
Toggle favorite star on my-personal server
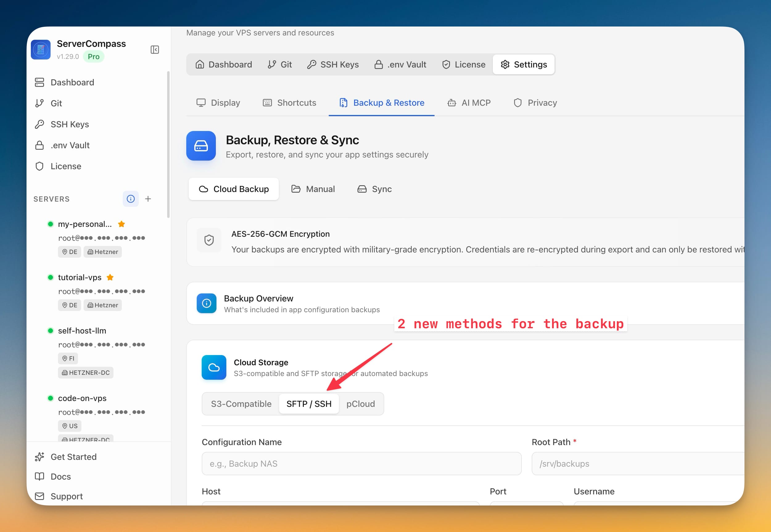coord(122,224)
